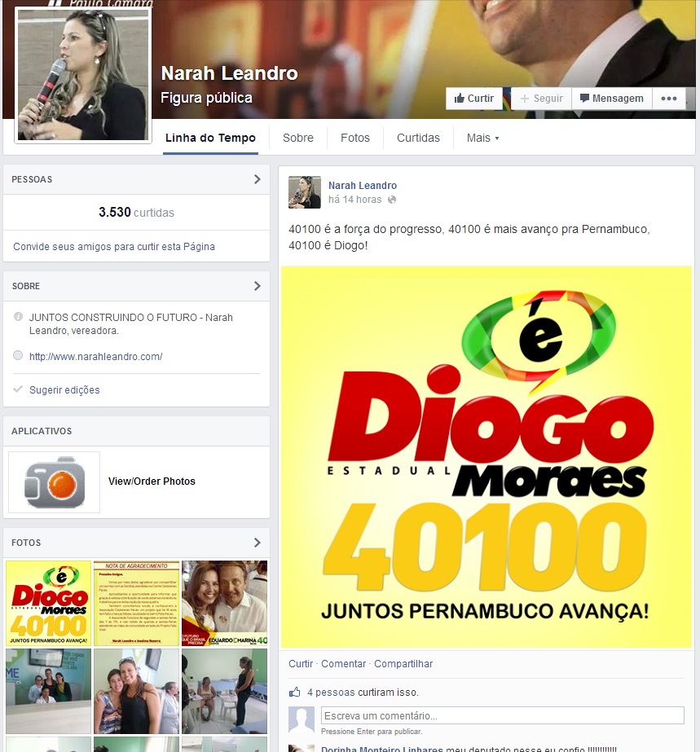Viewport: 700px width, 752px height.
Task: Click Comentar under the post
Action: point(343,664)
